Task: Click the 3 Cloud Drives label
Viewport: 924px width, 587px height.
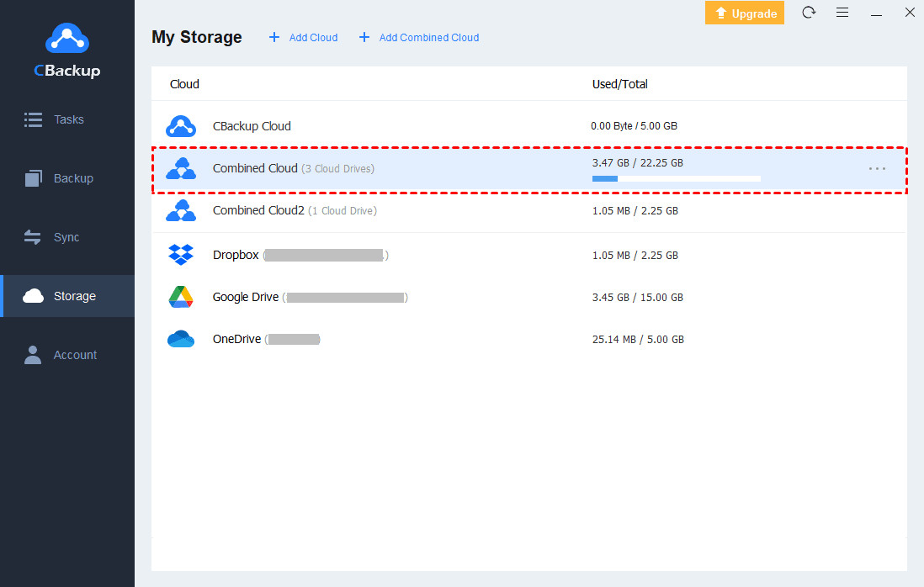Action: click(x=337, y=169)
